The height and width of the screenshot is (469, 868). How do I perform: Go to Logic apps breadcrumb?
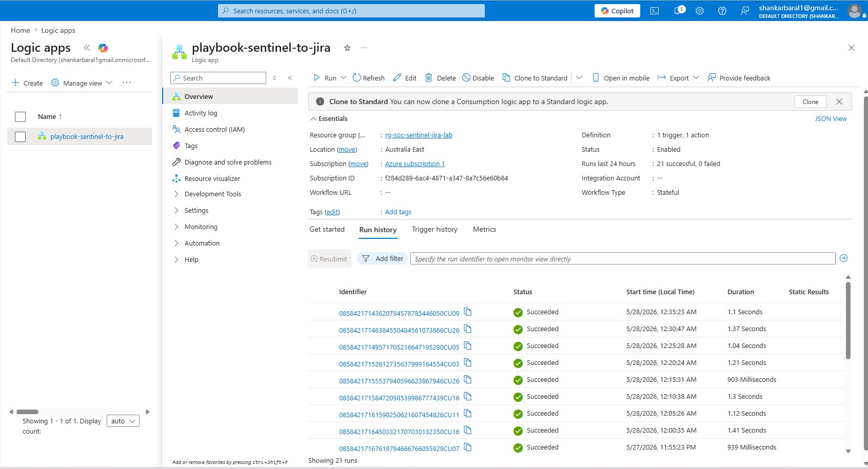pyautogui.click(x=58, y=30)
